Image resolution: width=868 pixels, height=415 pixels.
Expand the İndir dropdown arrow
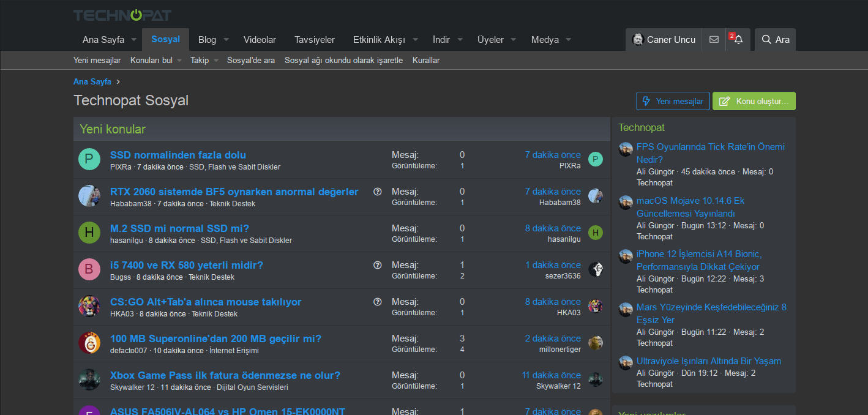[x=460, y=40]
